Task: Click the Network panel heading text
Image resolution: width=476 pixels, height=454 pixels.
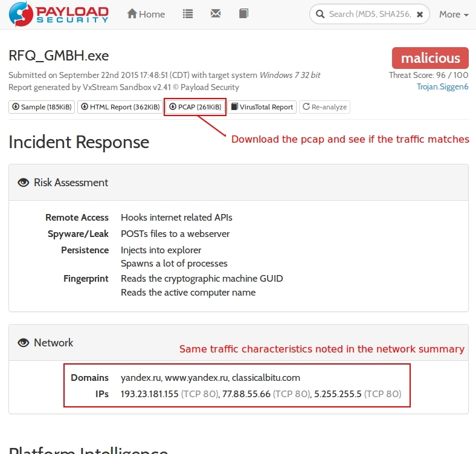Action: pyautogui.click(x=53, y=343)
